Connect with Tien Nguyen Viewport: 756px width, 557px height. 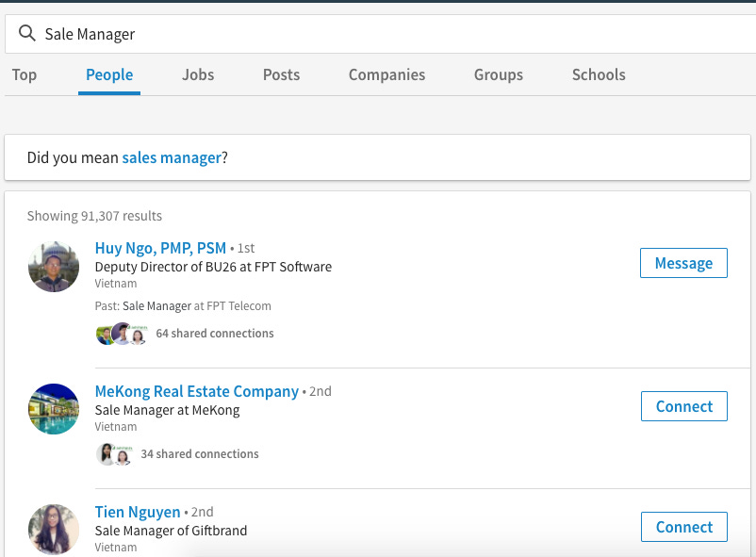pyautogui.click(x=684, y=527)
